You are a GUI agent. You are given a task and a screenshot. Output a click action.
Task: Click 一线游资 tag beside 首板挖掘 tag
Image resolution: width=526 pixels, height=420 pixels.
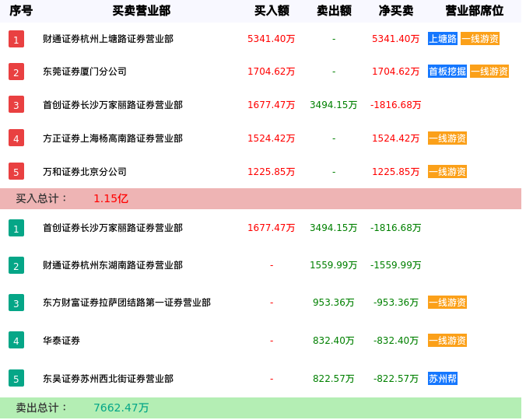tap(489, 72)
